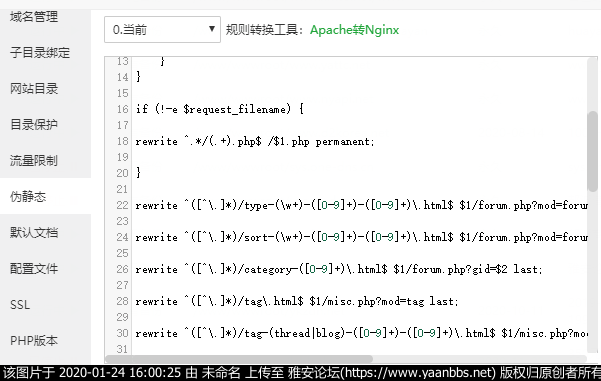Select the 目录保护 sidebar item

click(x=34, y=125)
